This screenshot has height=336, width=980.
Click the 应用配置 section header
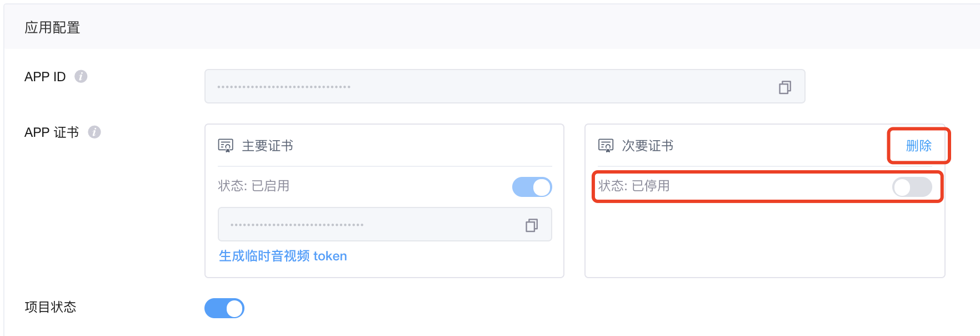pyautogui.click(x=52, y=27)
